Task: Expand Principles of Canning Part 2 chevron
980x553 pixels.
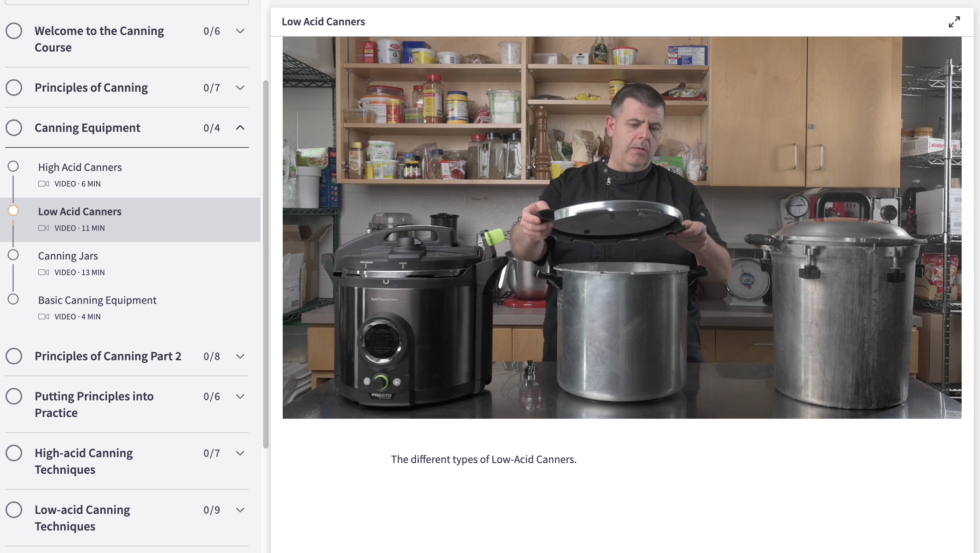Action: click(240, 356)
